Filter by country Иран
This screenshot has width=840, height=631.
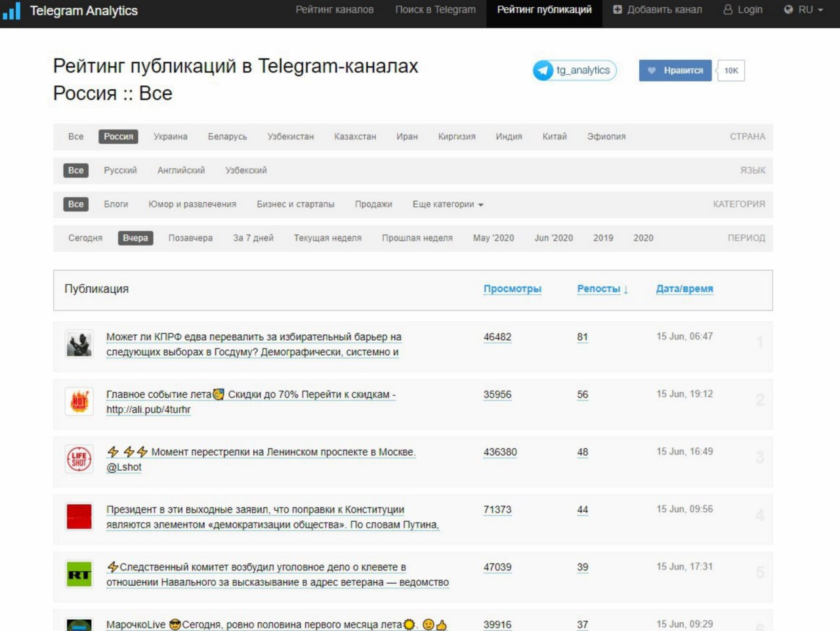[x=407, y=137]
